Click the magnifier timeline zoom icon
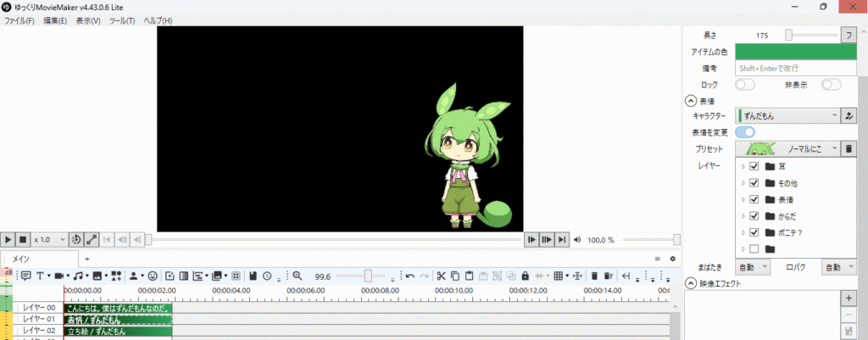868x340 pixels. coord(298,276)
